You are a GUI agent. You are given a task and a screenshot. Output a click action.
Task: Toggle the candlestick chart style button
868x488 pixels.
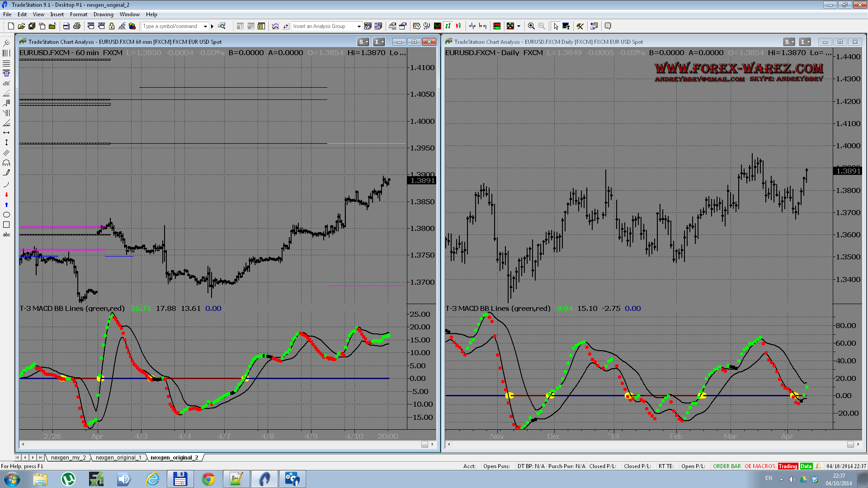(x=458, y=26)
